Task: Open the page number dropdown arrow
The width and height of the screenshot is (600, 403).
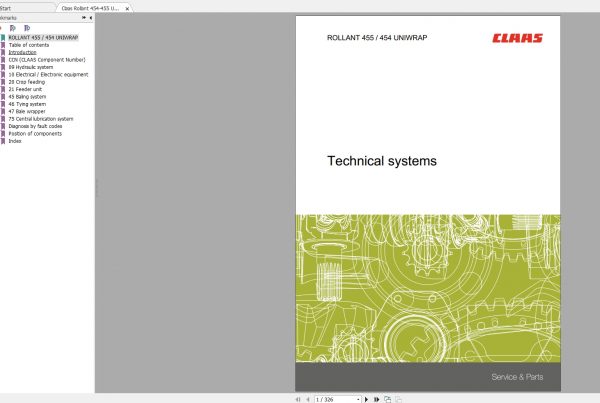Action: click(x=358, y=400)
